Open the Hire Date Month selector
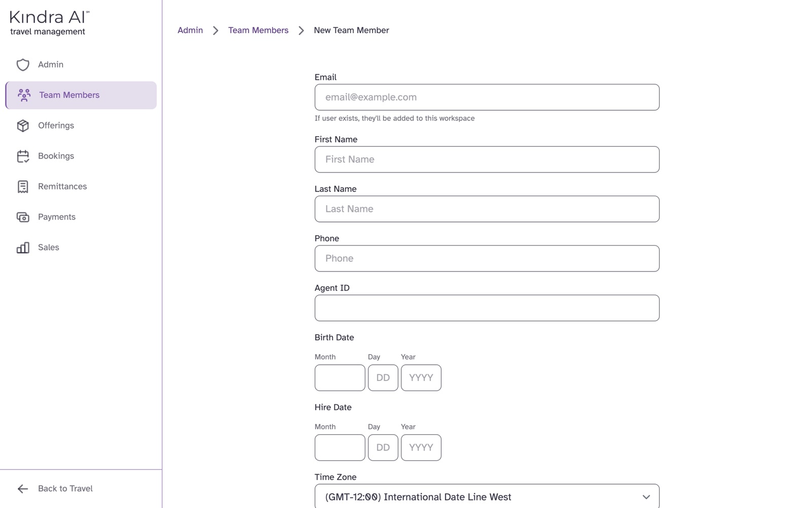 click(340, 448)
